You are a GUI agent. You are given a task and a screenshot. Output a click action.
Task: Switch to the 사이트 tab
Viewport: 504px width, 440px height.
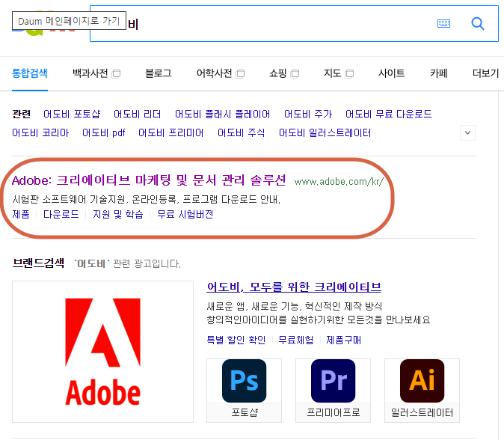click(391, 73)
